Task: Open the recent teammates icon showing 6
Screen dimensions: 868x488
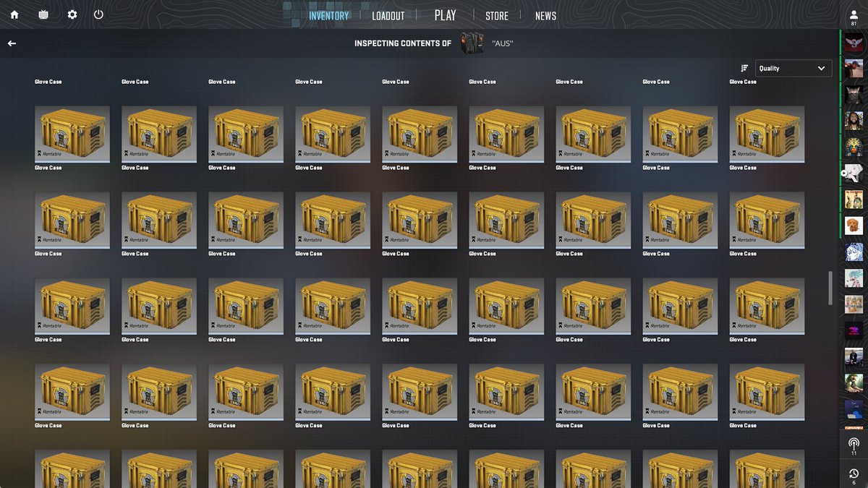Action: (x=854, y=475)
